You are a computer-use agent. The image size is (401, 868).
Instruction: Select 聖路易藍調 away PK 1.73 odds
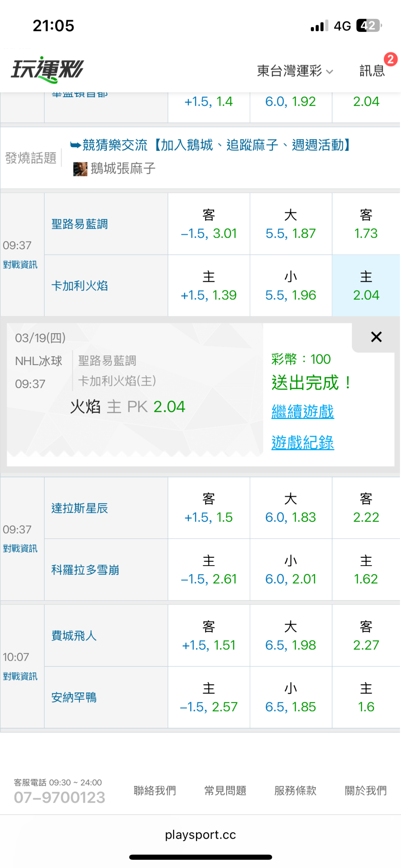pyautogui.click(x=366, y=224)
